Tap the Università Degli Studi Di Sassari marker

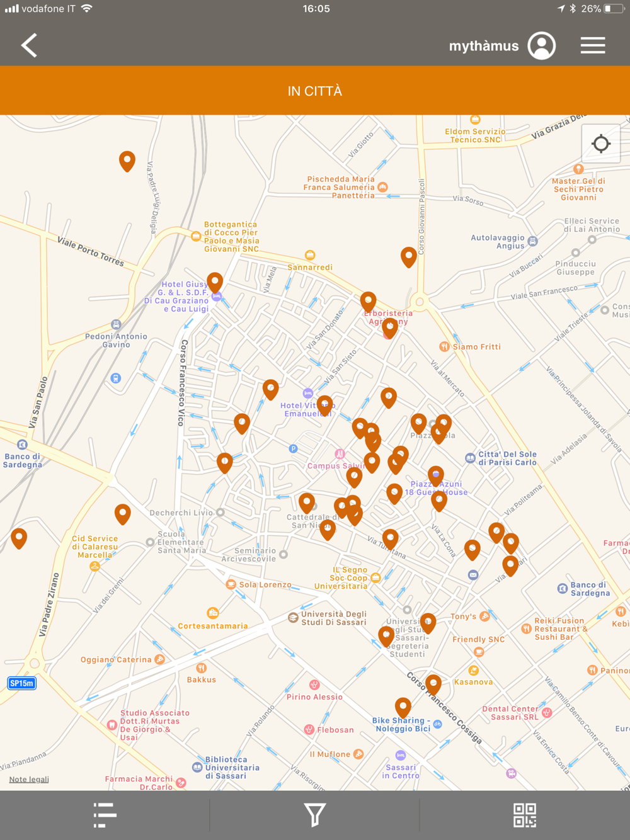tap(293, 618)
